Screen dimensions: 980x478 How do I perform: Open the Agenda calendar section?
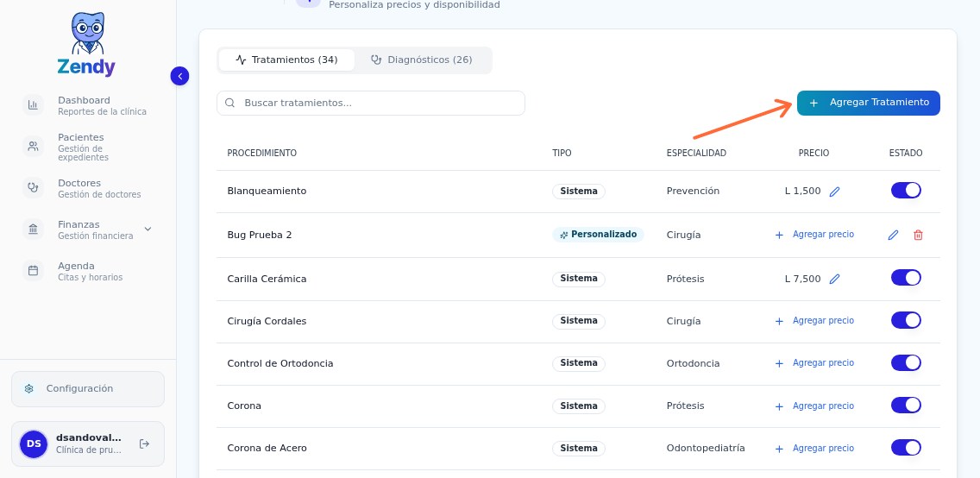34,271
